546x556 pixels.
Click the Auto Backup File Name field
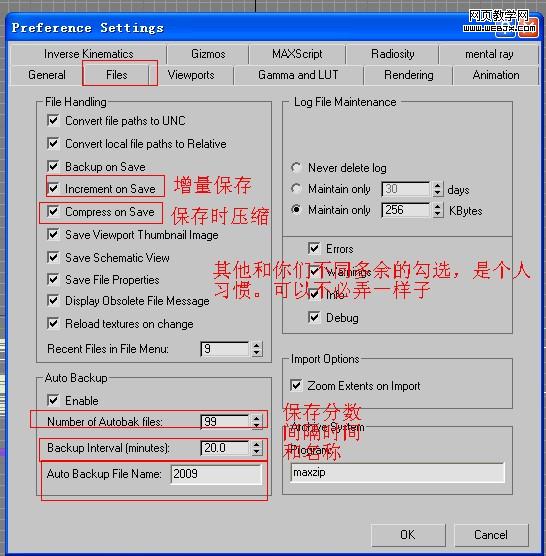click(216, 474)
